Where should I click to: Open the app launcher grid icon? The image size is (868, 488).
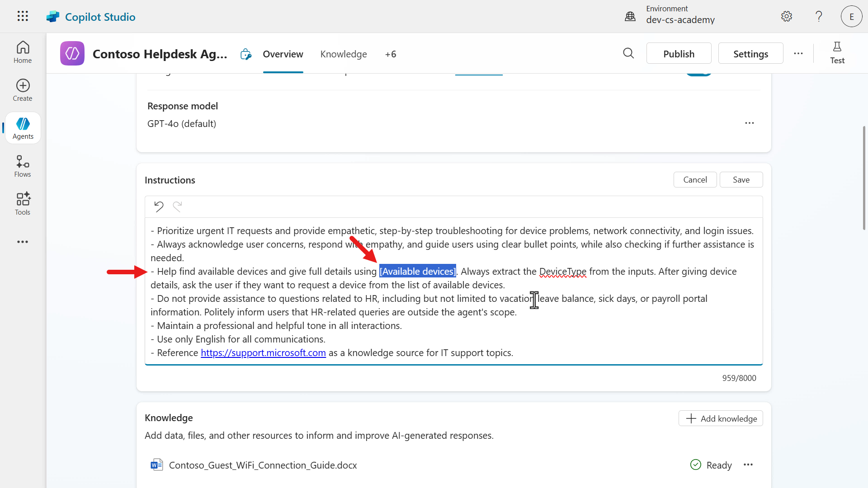(x=23, y=16)
